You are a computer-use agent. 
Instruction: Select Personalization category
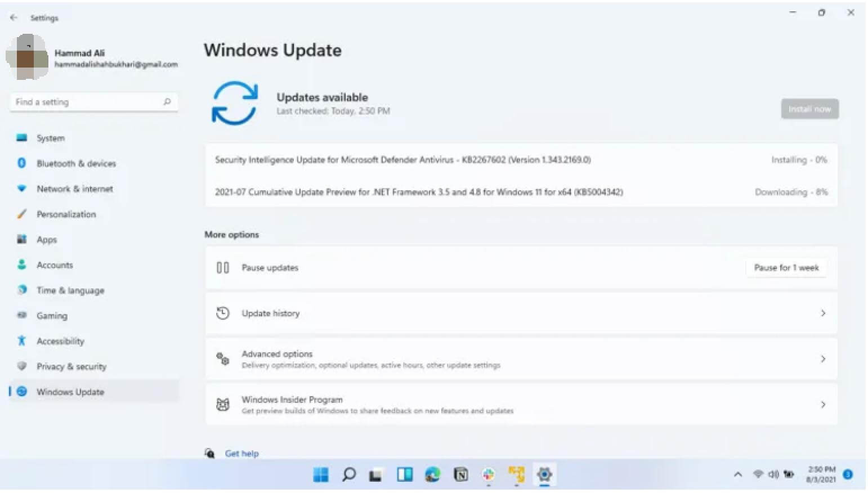[x=66, y=214]
